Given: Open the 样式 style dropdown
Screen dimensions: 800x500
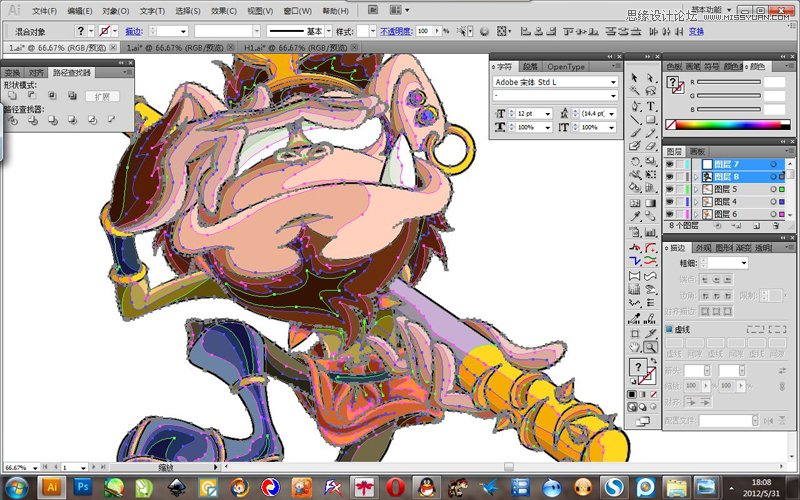Looking at the screenshot, I should [373, 31].
